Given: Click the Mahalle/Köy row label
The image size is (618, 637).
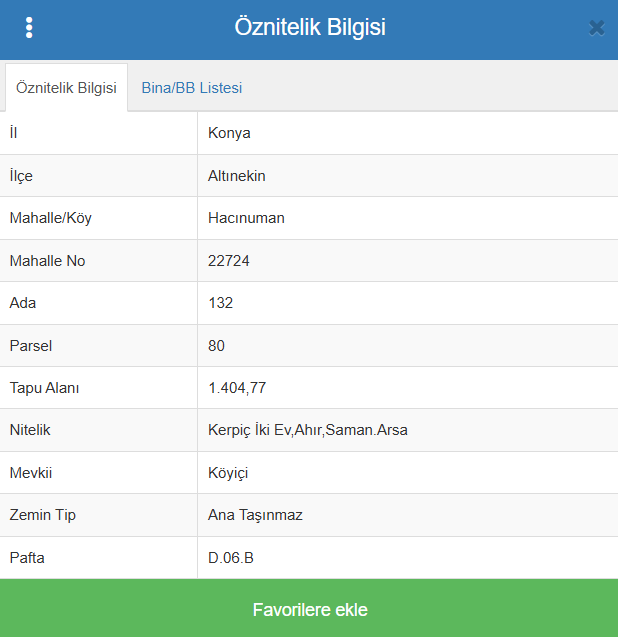Looking at the screenshot, I should (x=51, y=218).
